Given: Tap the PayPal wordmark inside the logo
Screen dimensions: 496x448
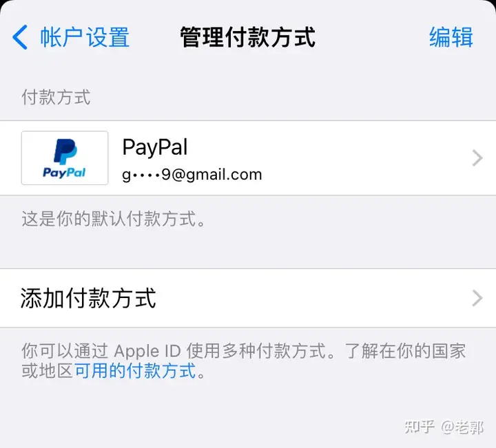Looking at the screenshot, I should pyautogui.click(x=64, y=173).
